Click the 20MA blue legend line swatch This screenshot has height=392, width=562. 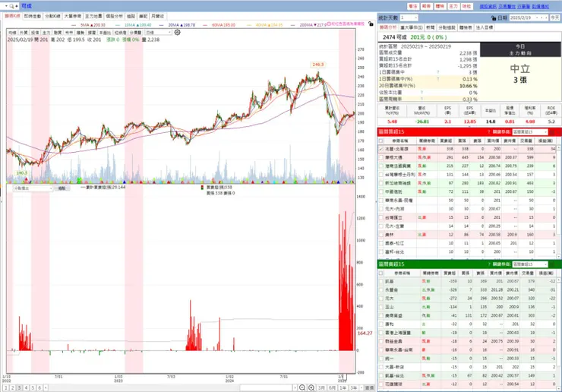[161, 25]
